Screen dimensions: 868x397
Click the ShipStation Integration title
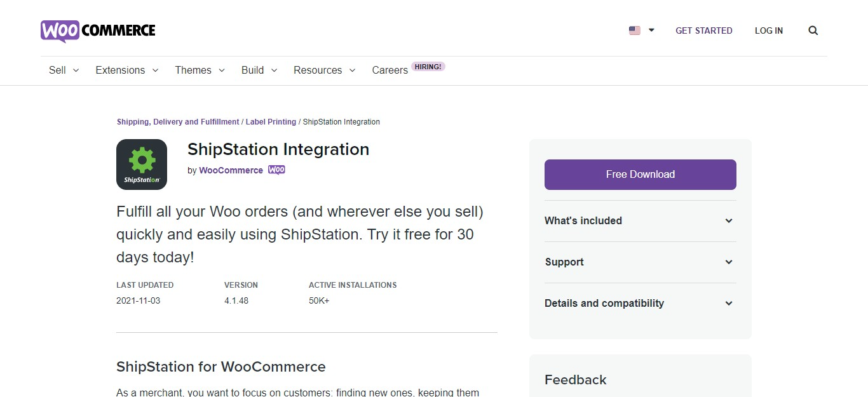click(x=278, y=149)
